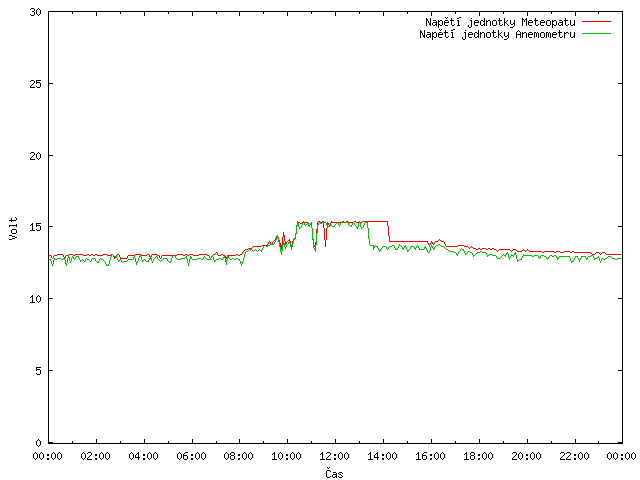Click the x-axis label 22:00

coord(574,456)
